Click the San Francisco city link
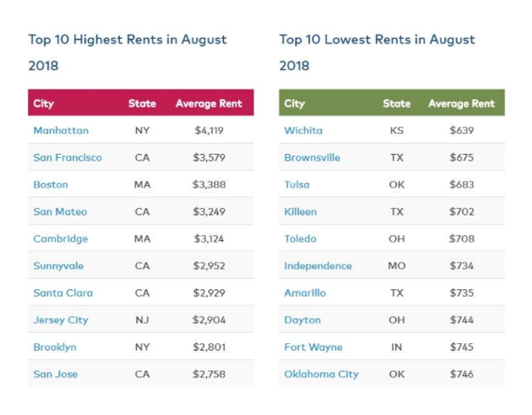The width and height of the screenshot is (532, 415). [x=68, y=157]
